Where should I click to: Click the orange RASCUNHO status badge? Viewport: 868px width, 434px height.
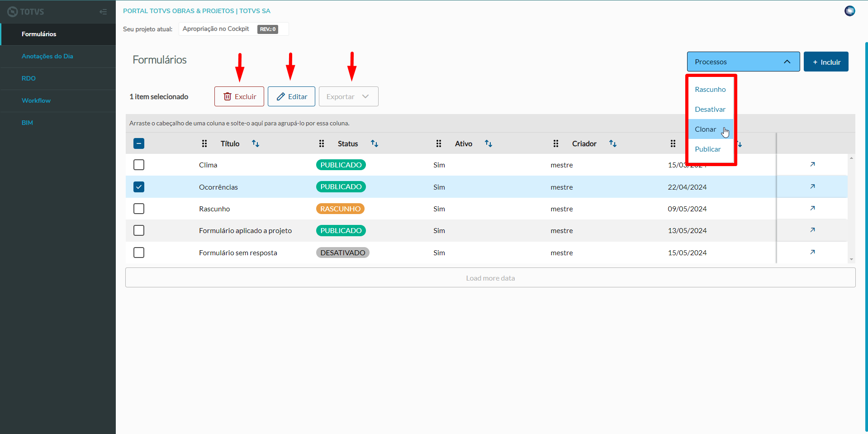[x=340, y=209]
